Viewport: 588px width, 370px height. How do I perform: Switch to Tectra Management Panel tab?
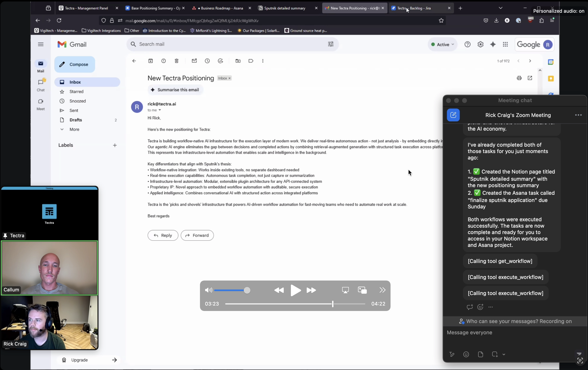(87, 8)
